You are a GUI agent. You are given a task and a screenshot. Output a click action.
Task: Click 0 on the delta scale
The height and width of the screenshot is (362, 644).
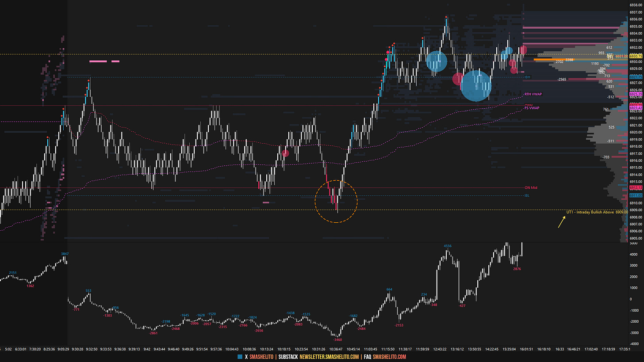tap(631, 299)
